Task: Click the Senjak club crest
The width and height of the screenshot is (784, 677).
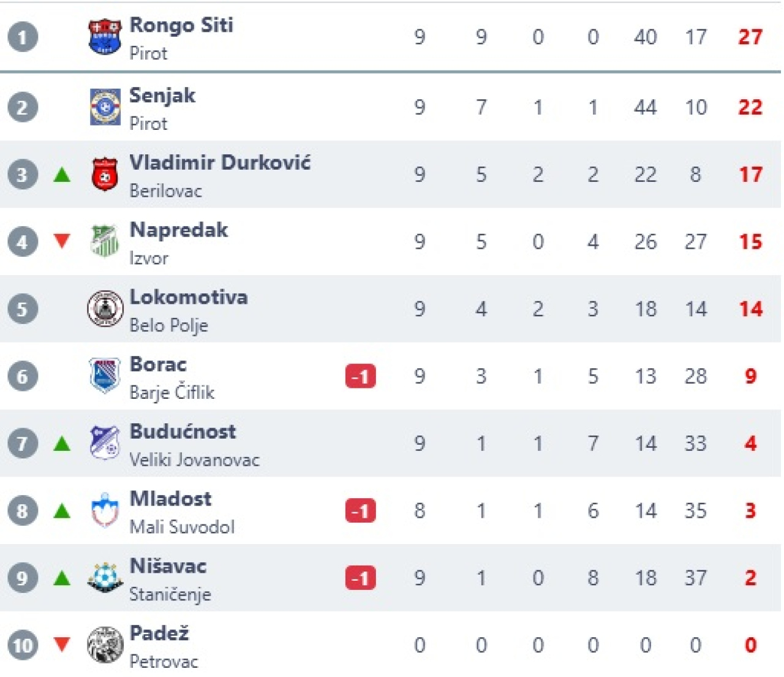Action: (105, 107)
